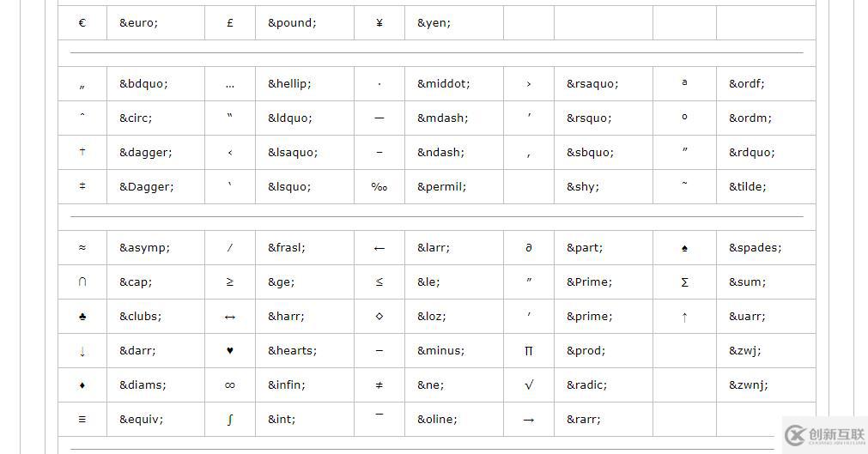Select the &permil; entity code
The width and height of the screenshot is (868, 454).
point(441,187)
